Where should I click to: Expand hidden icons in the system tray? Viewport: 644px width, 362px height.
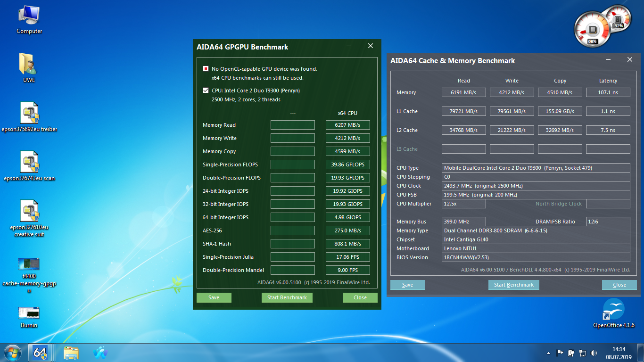click(548, 353)
